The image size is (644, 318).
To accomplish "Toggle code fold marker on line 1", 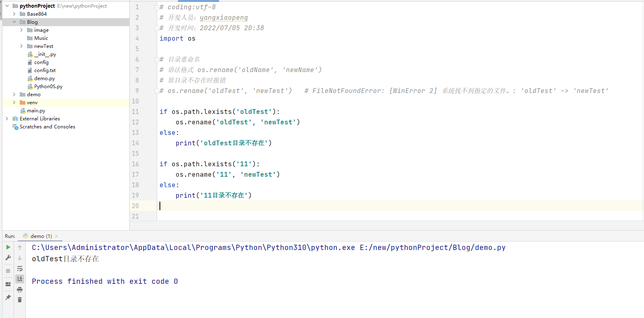I will tap(157, 7).
